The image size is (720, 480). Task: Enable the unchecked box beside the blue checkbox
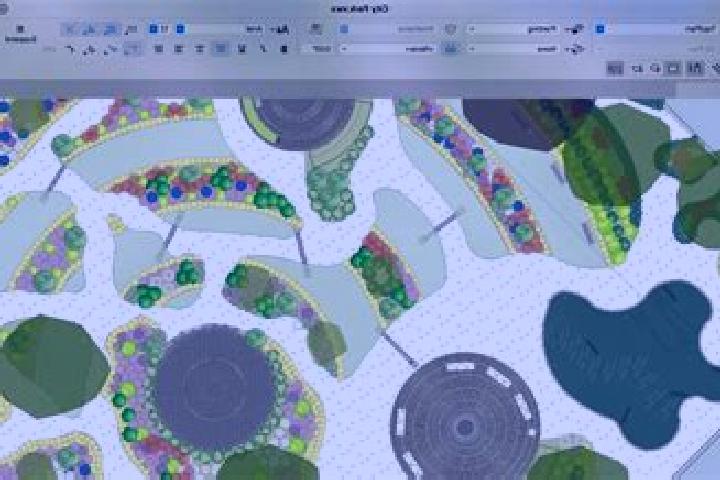(165, 29)
